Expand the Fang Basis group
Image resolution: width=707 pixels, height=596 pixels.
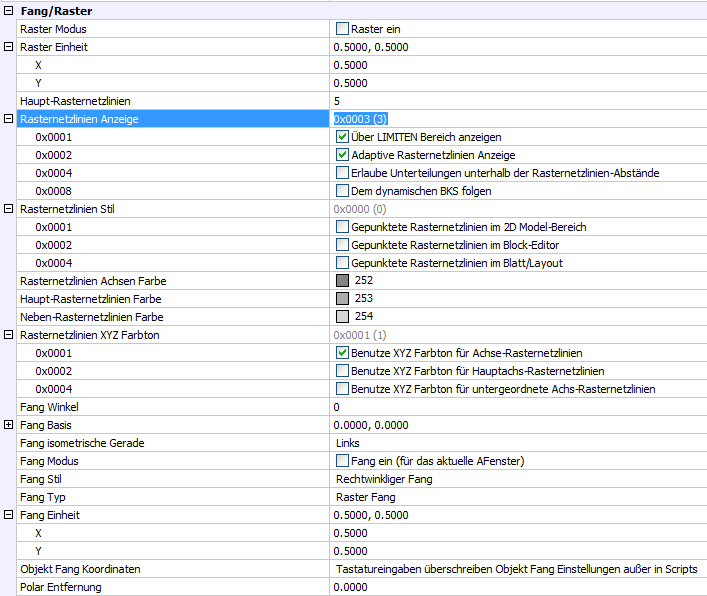[9, 425]
